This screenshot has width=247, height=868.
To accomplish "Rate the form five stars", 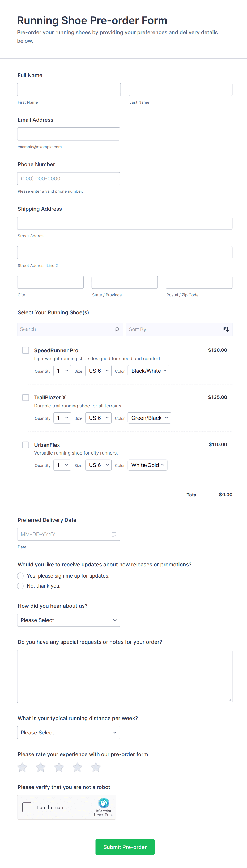I will [96, 767].
